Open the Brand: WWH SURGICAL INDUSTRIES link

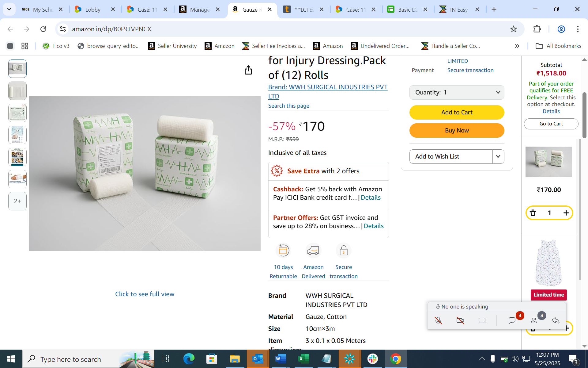pyautogui.click(x=328, y=87)
